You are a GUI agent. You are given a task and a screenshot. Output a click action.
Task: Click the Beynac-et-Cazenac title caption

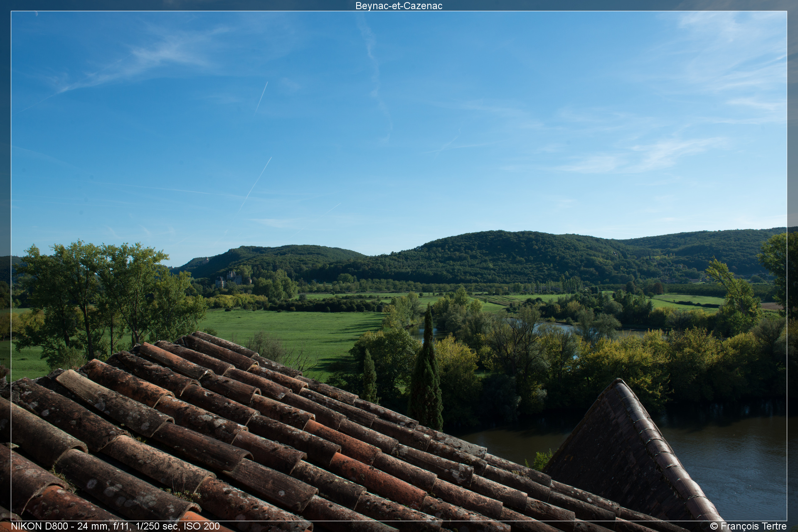pos(399,6)
